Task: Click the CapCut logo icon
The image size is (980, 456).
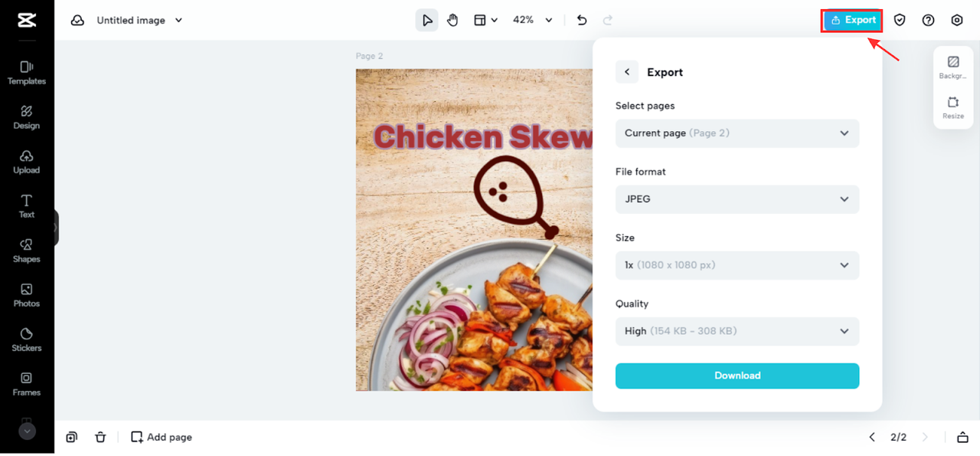Action: click(x=27, y=20)
